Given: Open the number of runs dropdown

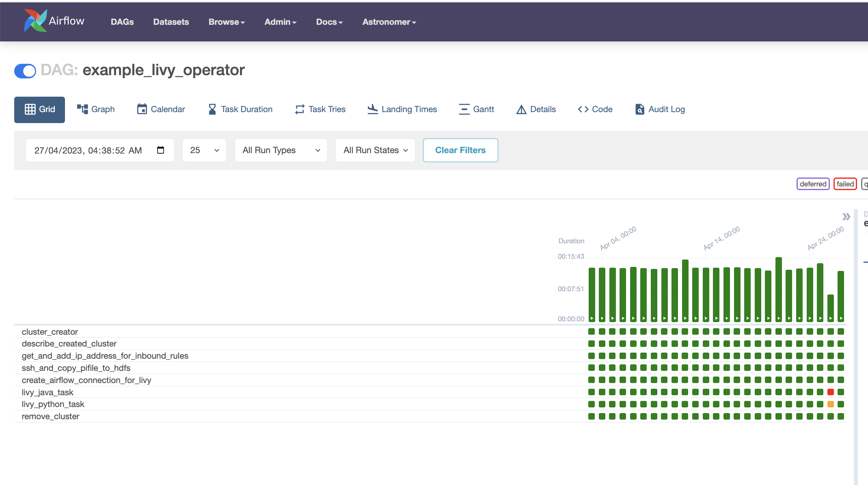Looking at the screenshot, I should [204, 150].
